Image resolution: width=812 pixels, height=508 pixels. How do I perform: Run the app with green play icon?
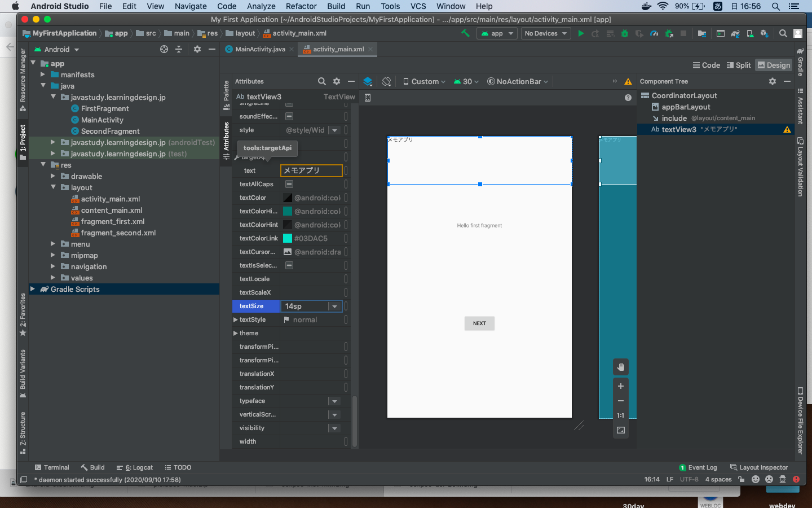tap(581, 33)
